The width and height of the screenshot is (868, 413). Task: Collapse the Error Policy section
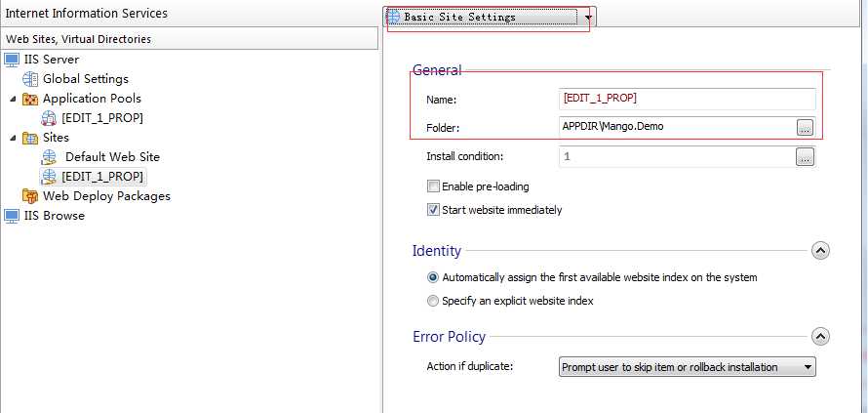click(820, 337)
